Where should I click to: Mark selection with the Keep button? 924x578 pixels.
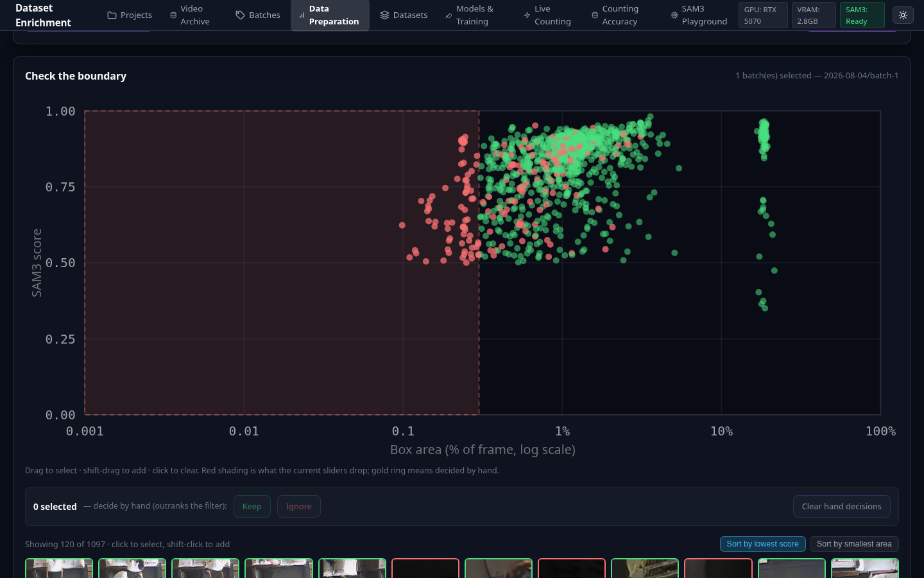pos(252,506)
